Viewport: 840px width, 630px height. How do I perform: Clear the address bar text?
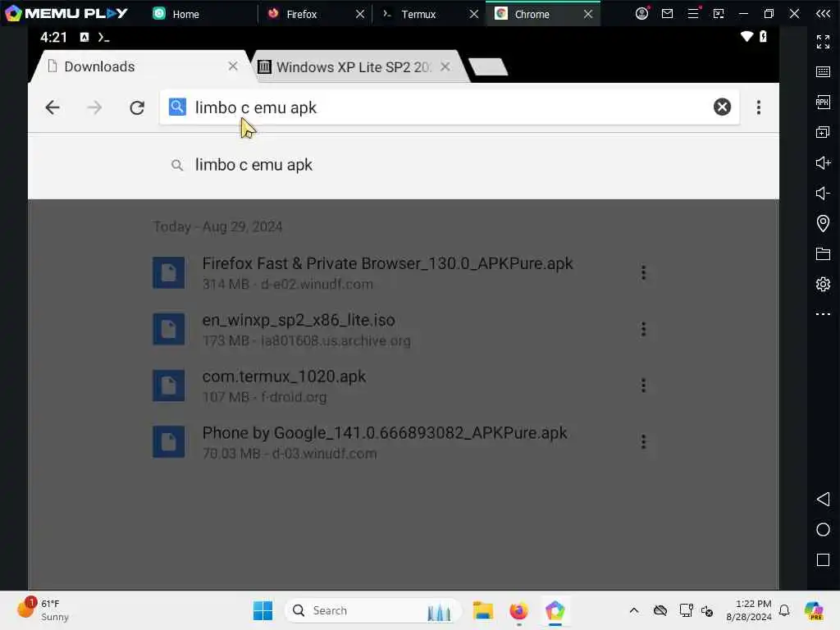(x=722, y=107)
